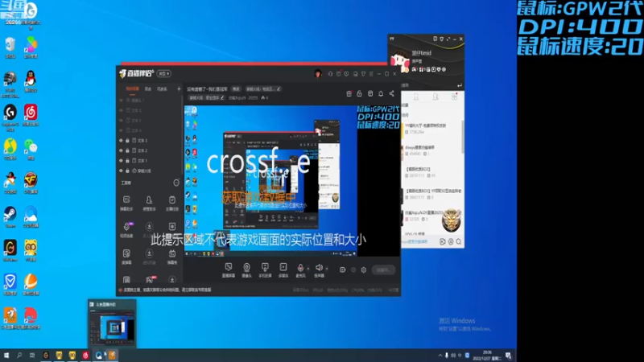Toggle the lock on layer 文本1

click(127, 160)
